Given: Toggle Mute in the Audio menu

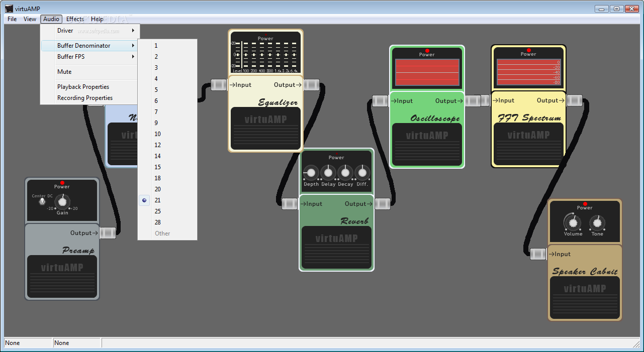Looking at the screenshot, I should pyautogui.click(x=89, y=72).
